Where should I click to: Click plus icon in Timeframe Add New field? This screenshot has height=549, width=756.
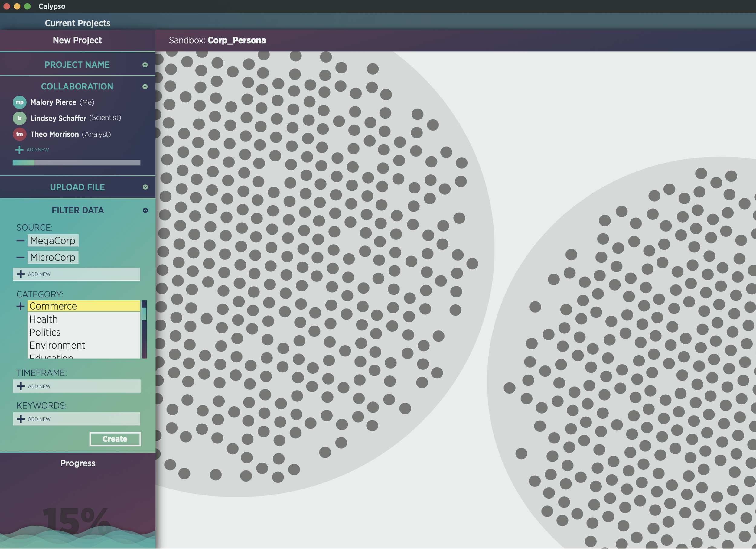[21, 386]
